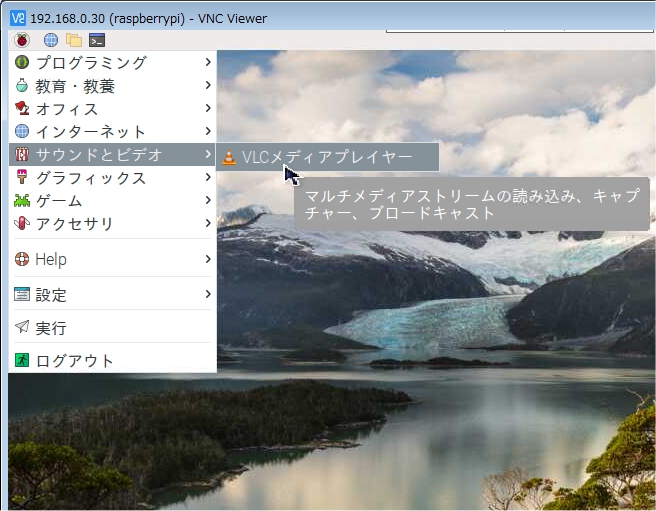Screen dimensions: 656x511
Task: Expand the ゲーム submenu arrow
Action: [208, 200]
